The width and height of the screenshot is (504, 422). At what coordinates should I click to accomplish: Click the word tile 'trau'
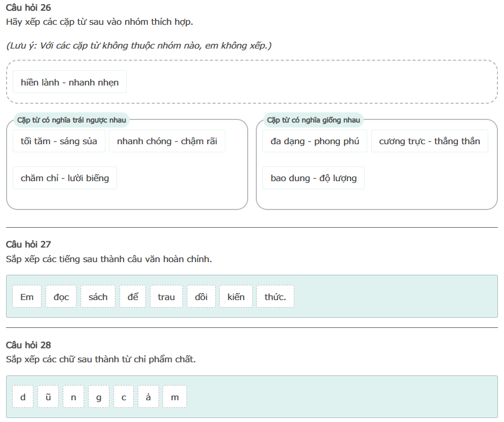pyautogui.click(x=166, y=297)
